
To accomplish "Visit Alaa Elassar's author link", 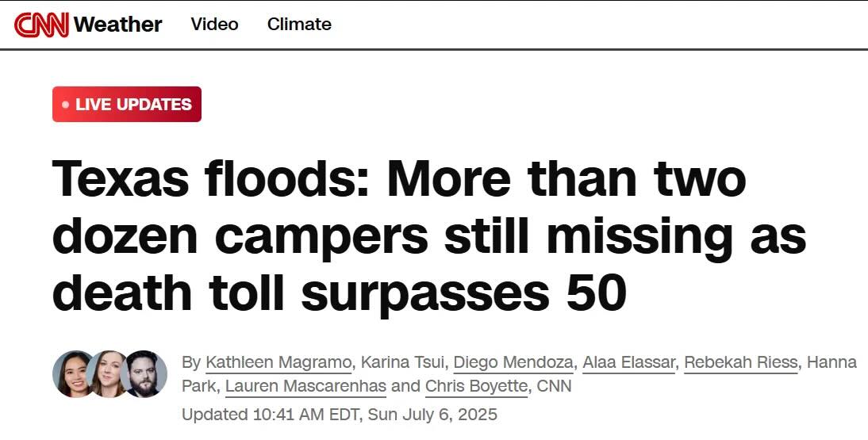I will [x=629, y=362].
